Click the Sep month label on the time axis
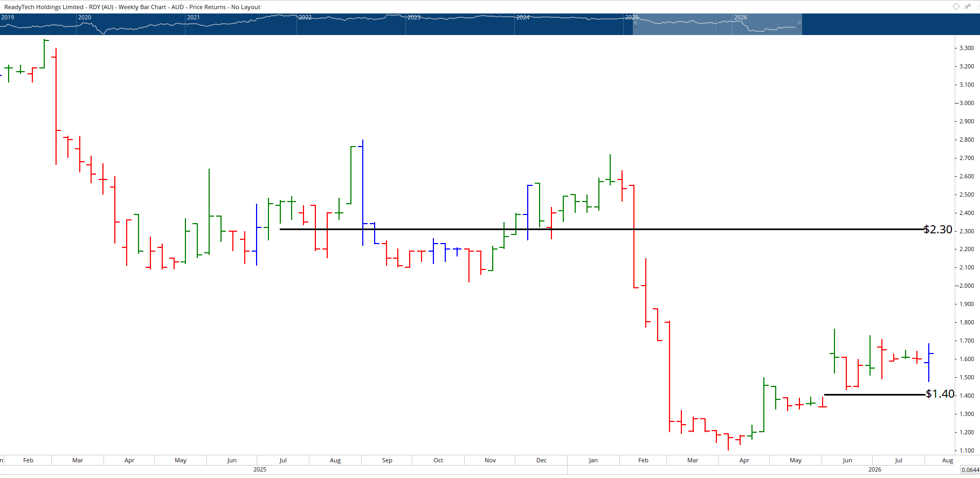The image size is (980, 478). (387, 460)
